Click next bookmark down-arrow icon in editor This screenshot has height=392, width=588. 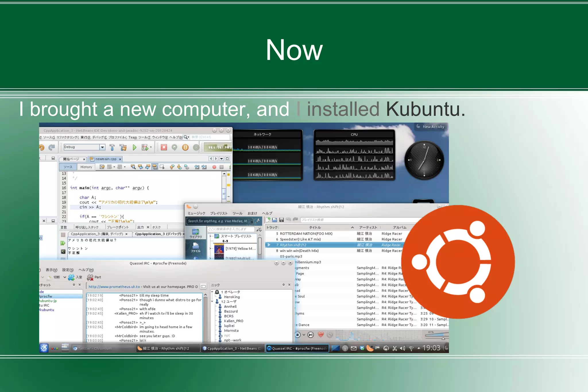coord(179,167)
